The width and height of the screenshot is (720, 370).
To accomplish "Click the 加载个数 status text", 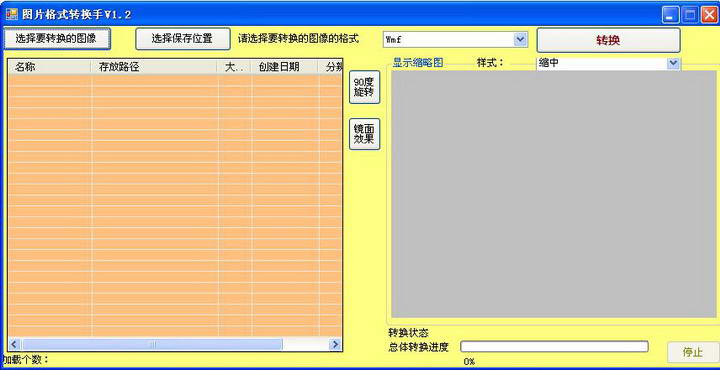I will [26, 359].
